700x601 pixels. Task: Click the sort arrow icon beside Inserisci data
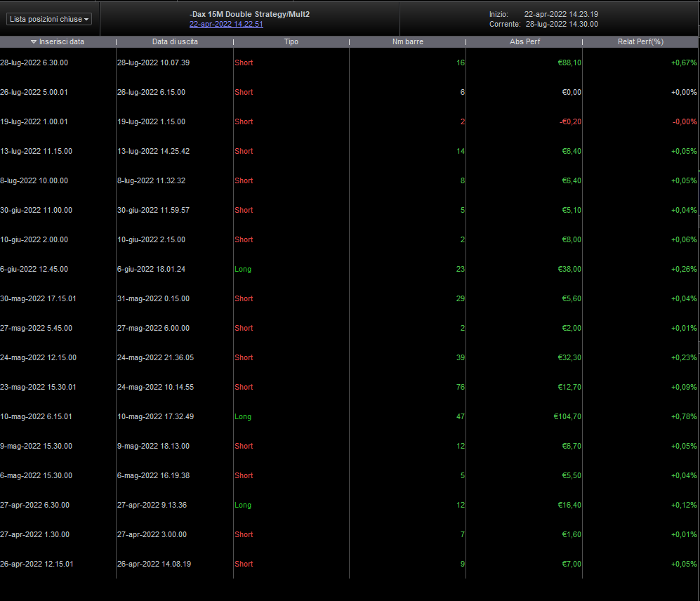pyautogui.click(x=34, y=41)
